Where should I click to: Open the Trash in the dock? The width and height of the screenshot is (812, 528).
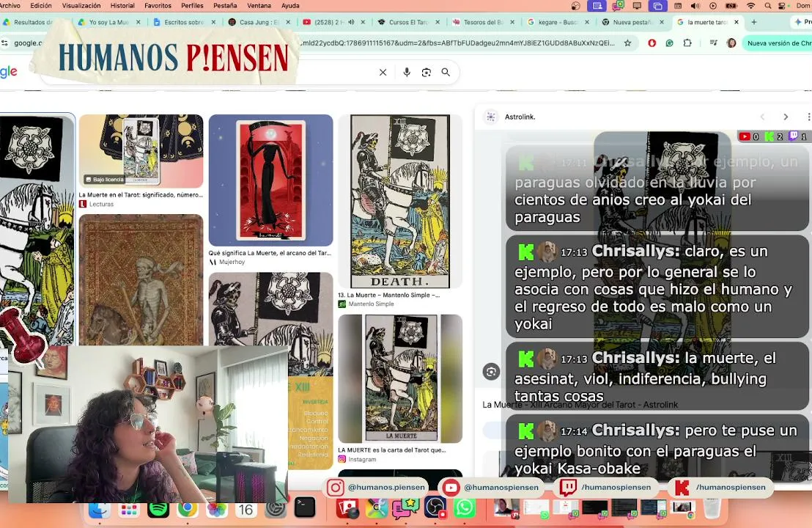pyautogui.click(x=712, y=507)
